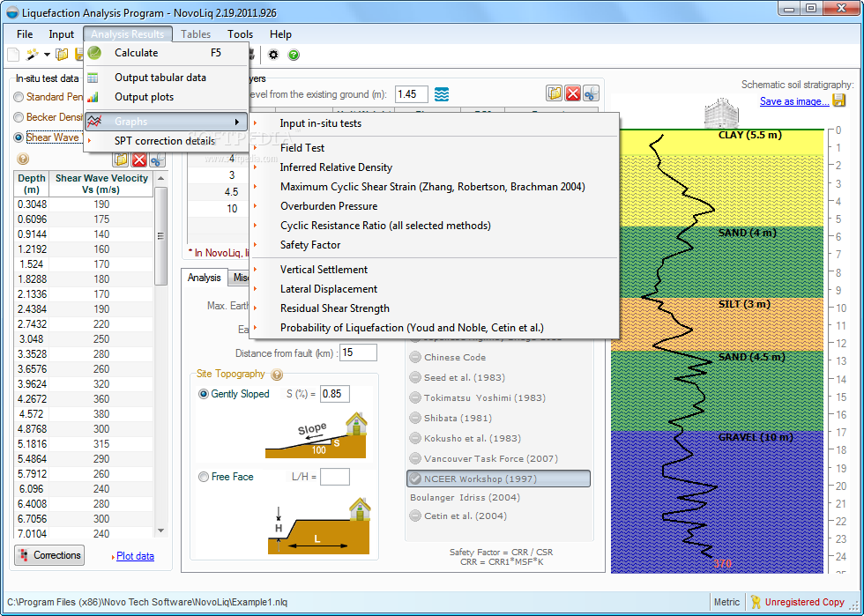
Task: Open the Tables menu
Action: [x=196, y=34]
